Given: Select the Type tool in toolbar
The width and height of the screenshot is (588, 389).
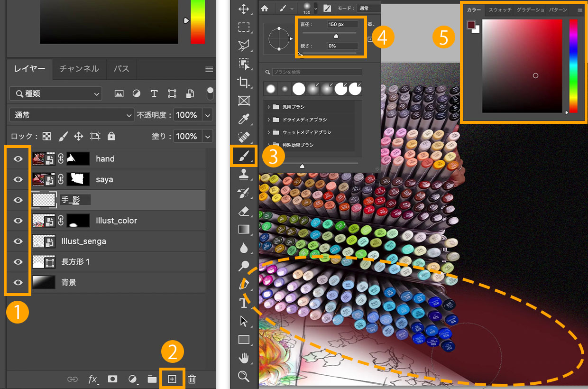Looking at the screenshot, I should [244, 303].
